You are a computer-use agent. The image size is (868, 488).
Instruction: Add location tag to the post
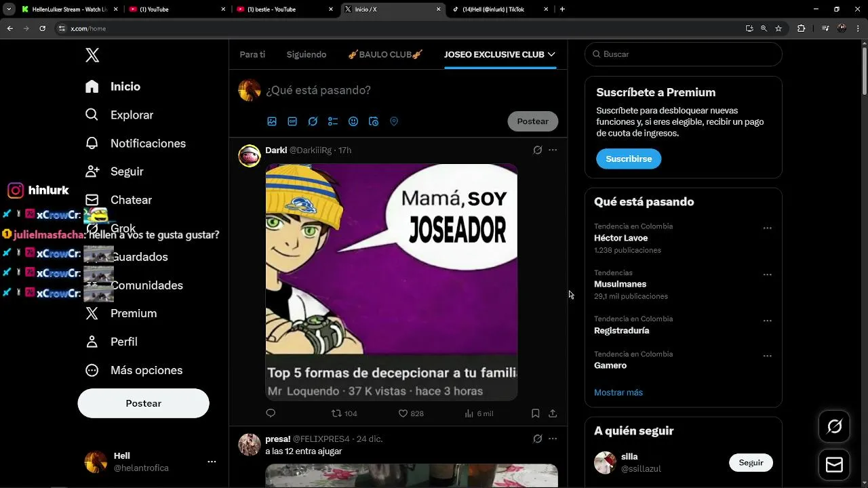click(394, 121)
